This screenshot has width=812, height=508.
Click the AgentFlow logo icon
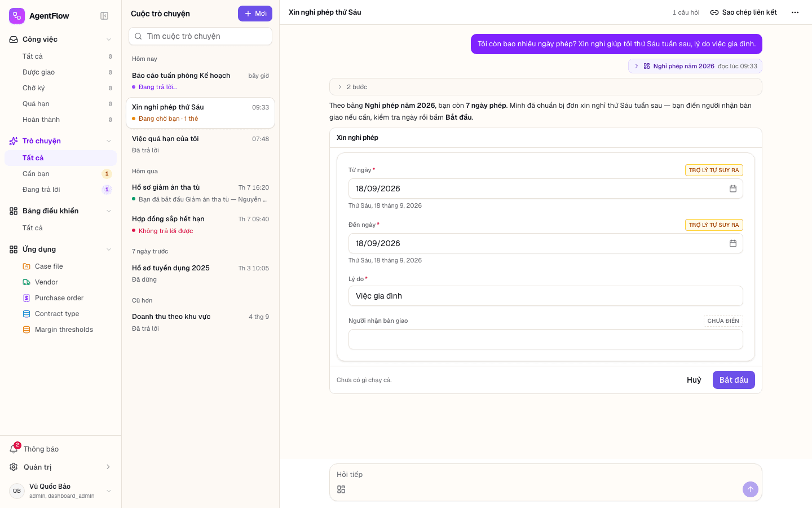(17, 16)
